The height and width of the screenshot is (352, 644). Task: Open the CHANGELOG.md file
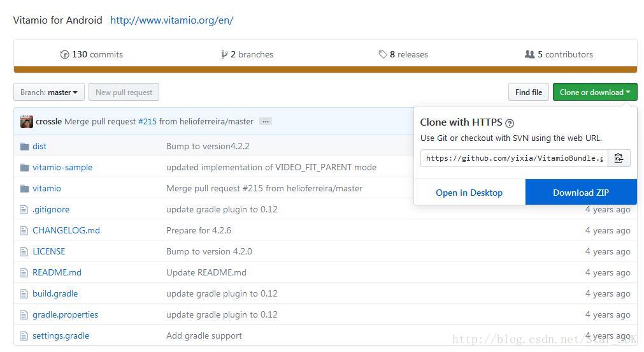[66, 230]
